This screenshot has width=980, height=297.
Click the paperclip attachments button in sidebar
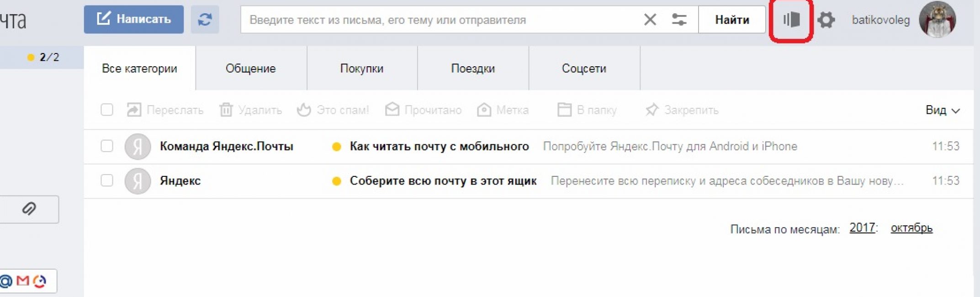tap(29, 209)
